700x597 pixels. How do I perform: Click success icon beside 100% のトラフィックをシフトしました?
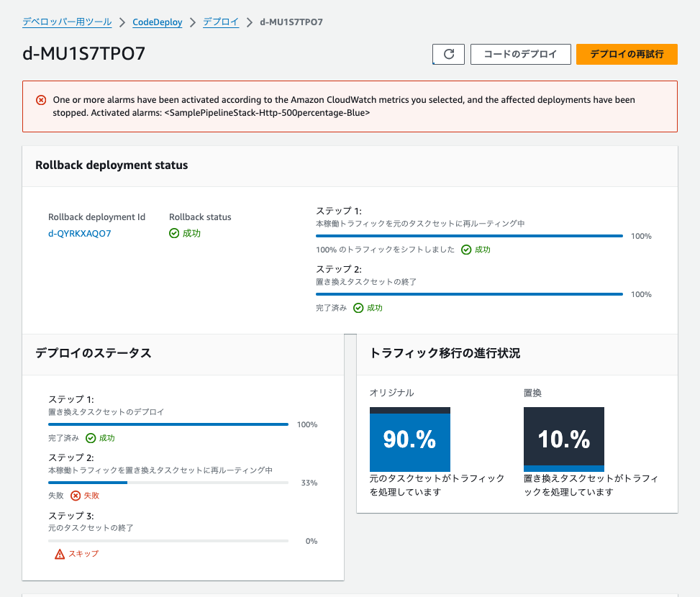tap(466, 250)
